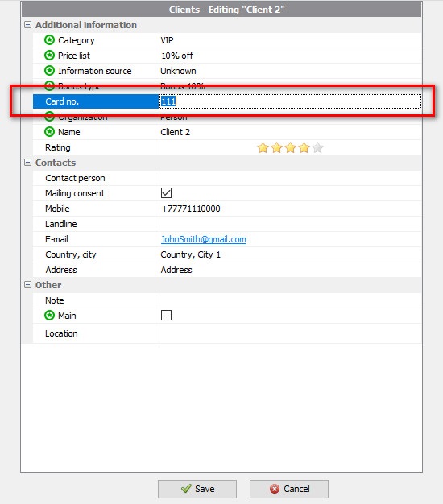Click the green star icon beside Name
The image size is (443, 504).
(x=49, y=132)
